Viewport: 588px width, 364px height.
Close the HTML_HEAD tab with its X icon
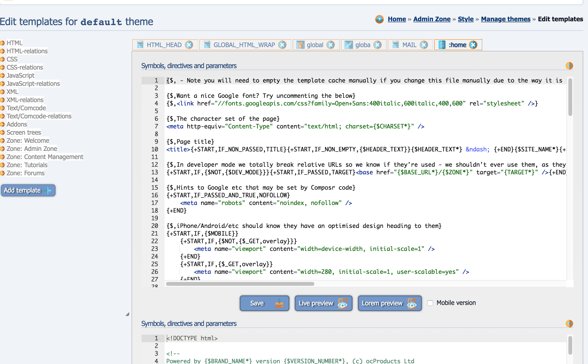pyautogui.click(x=189, y=45)
